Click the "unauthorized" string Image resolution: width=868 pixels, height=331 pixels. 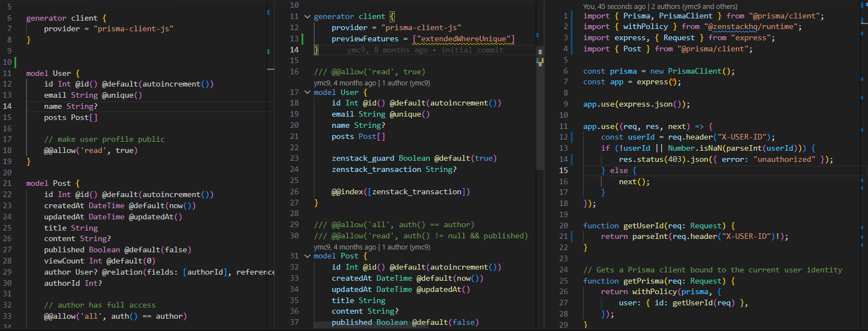pos(784,159)
